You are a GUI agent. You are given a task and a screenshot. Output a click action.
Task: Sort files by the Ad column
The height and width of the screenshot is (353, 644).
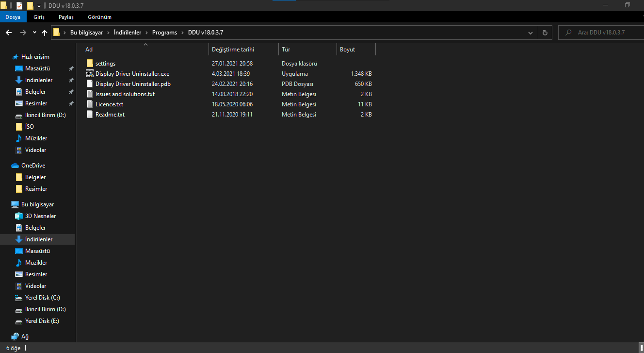point(145,50)
